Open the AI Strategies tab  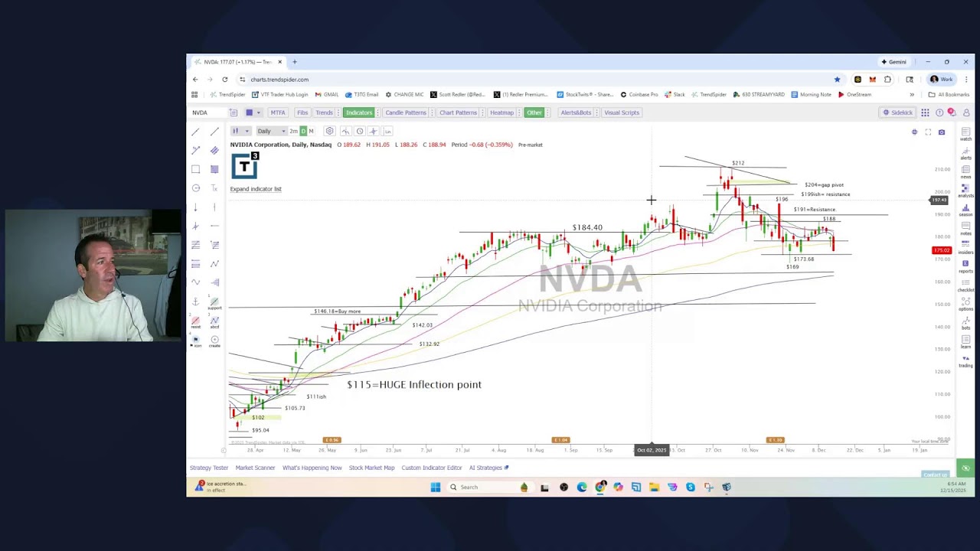pyautogui.click(x=488, y=468)
